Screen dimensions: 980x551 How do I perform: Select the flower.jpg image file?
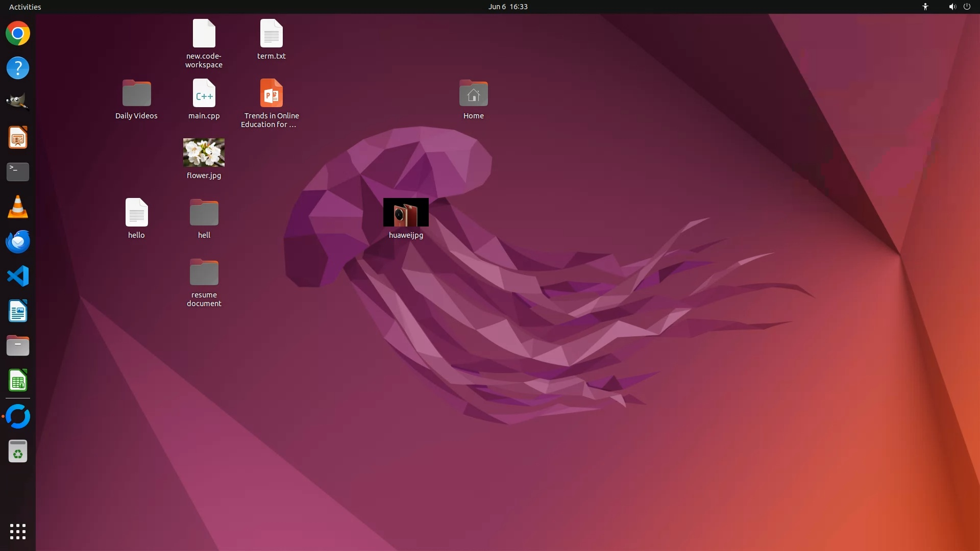[x=204, y=153]
